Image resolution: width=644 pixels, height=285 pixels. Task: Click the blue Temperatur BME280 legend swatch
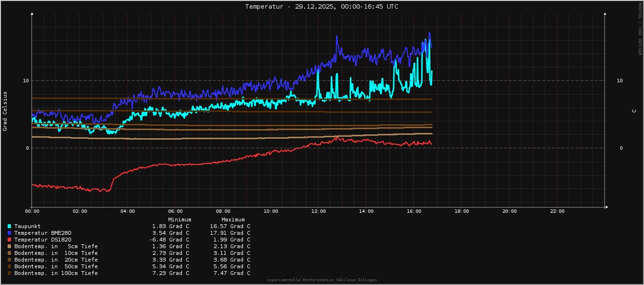click(x=10, y=233)
